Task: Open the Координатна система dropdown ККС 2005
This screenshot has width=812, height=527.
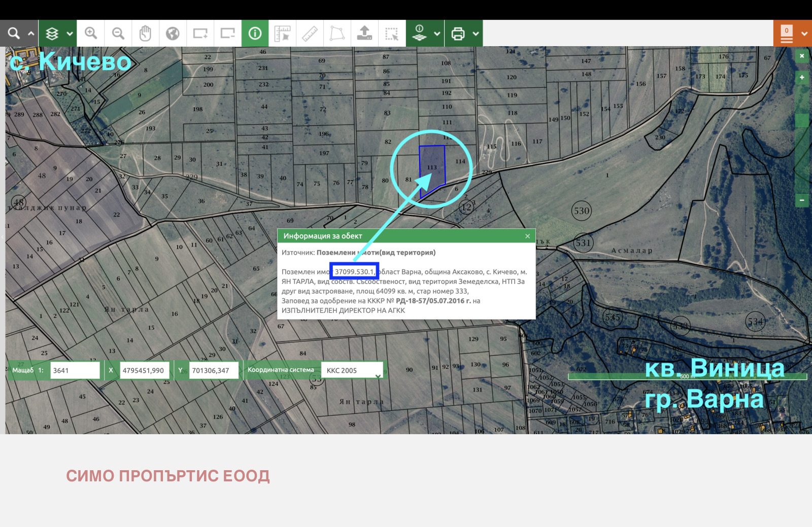Action: click(x=352, y=370)
